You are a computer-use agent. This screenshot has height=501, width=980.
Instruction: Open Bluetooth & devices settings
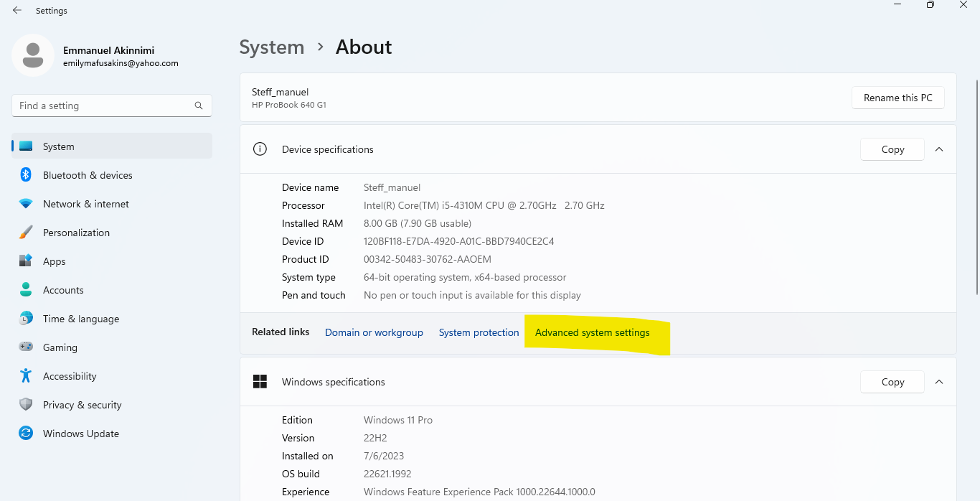coord(112,175)
